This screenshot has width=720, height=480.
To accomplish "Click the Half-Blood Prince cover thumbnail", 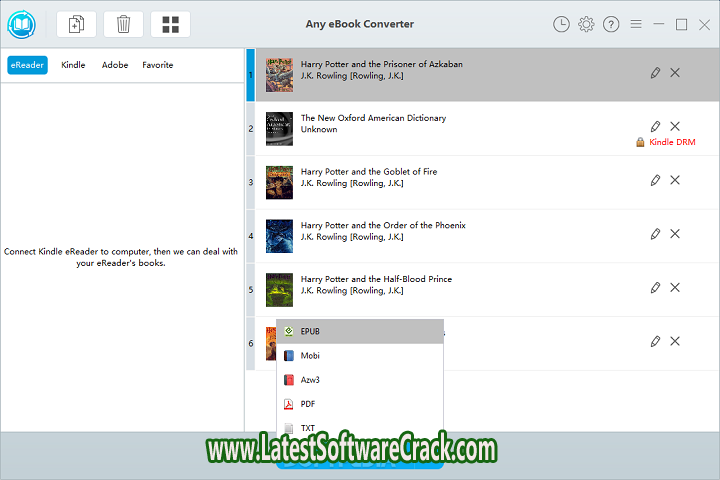I will coord(279,290).
